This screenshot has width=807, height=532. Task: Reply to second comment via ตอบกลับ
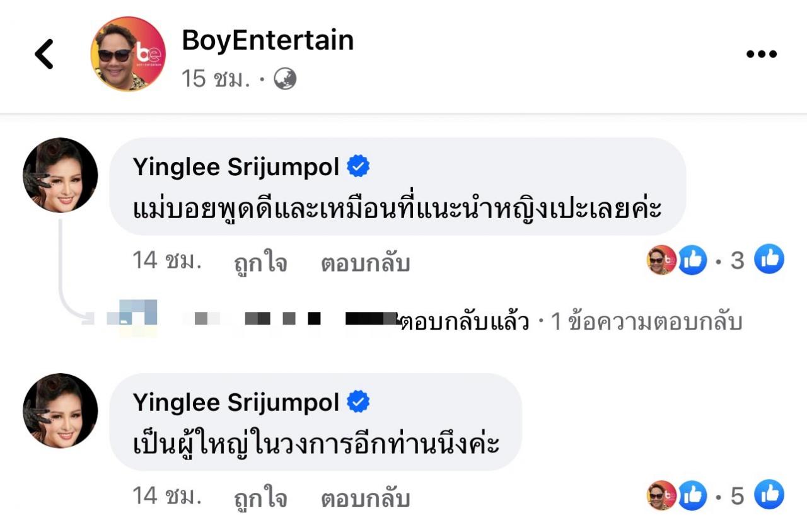(366, 497)
